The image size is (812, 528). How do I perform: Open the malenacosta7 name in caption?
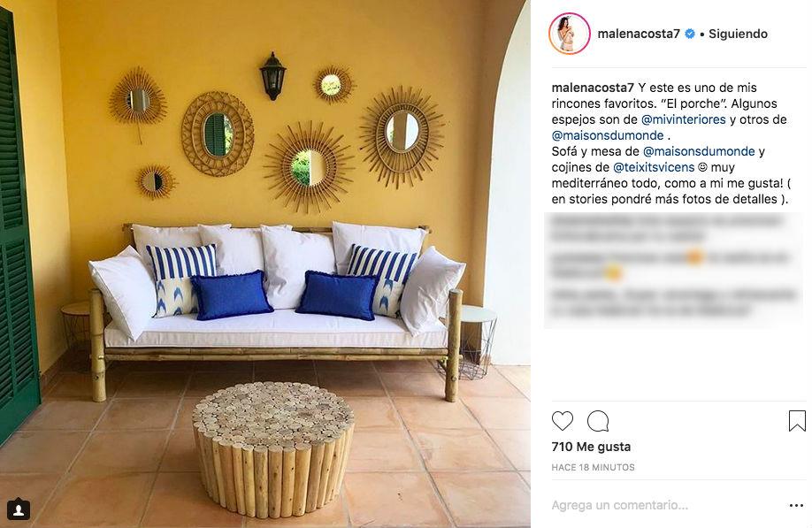pyautogui.click(x=593, y=88)
